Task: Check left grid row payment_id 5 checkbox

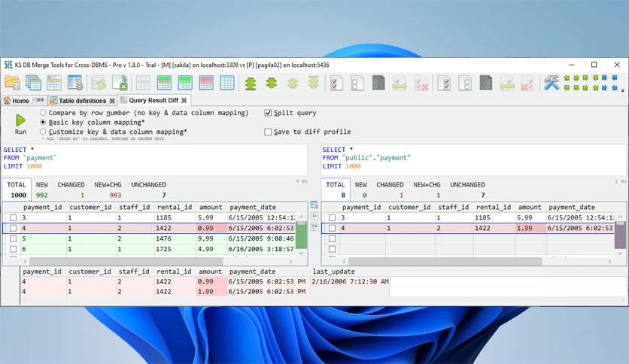Action: tap(14, 238)
